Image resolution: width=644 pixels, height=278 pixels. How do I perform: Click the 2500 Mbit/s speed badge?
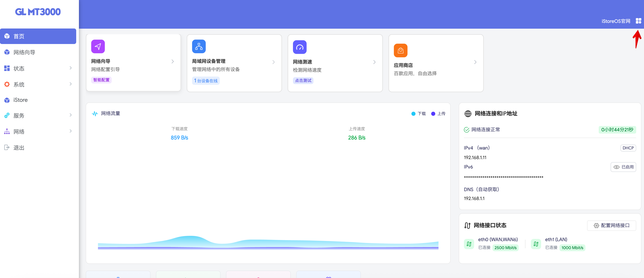[x=505, y=247]
